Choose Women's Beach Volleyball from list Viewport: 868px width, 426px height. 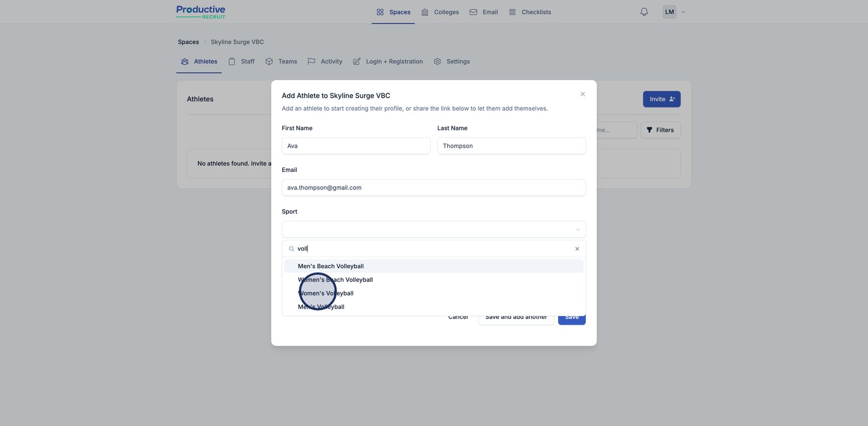(x=347, y=280)
